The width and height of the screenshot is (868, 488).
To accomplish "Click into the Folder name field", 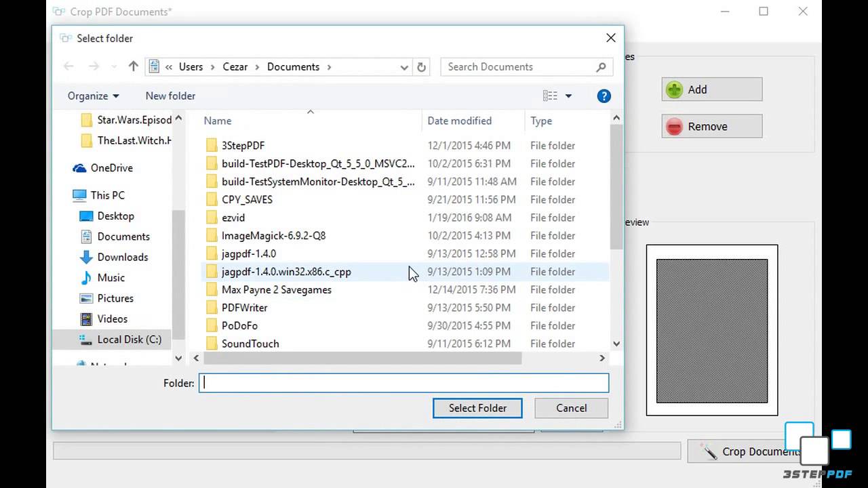I will [x=404, y=383].
